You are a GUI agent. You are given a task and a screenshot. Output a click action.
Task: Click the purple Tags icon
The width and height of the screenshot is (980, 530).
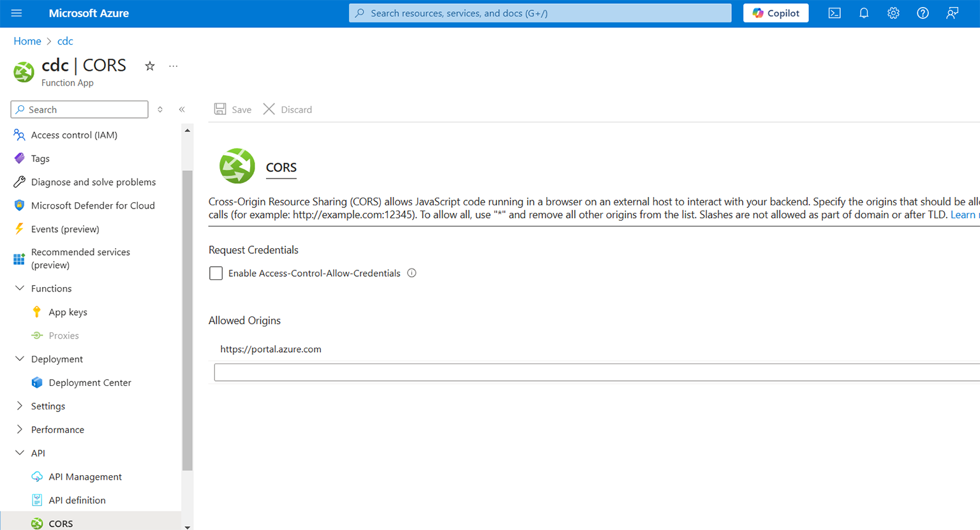19,158
